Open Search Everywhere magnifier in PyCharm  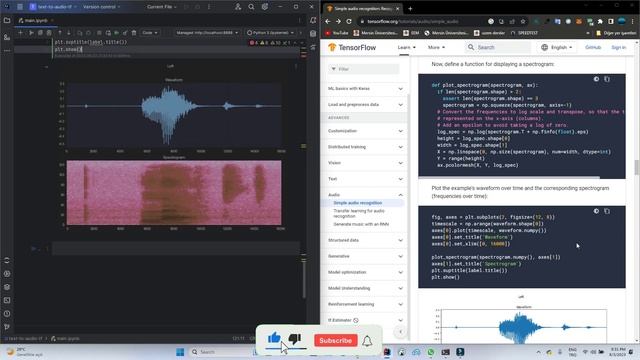coord(251,7)
